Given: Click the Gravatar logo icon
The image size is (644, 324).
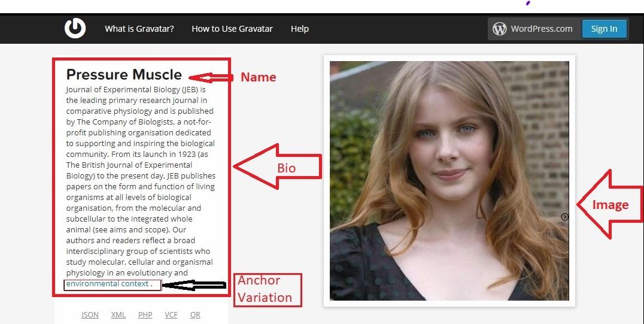Looking at the screenshot, I should pos(75,28).
